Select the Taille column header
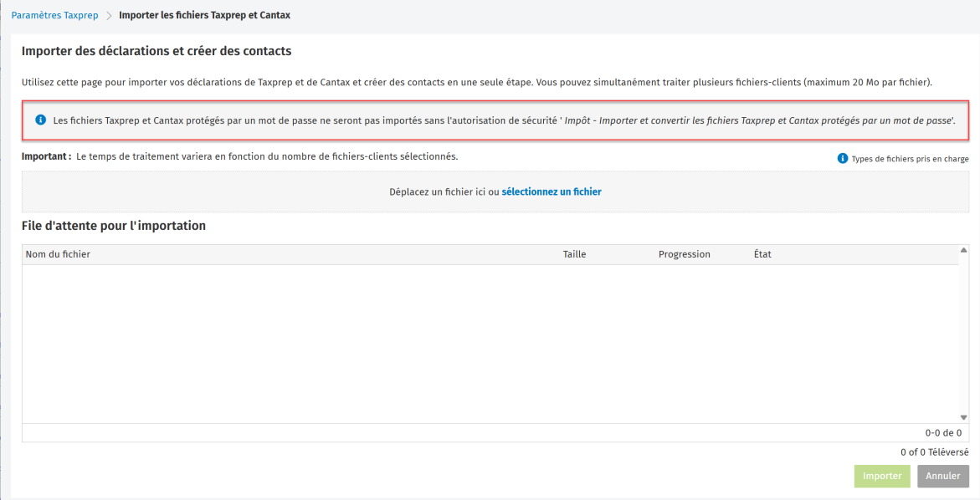 point(574,254)
